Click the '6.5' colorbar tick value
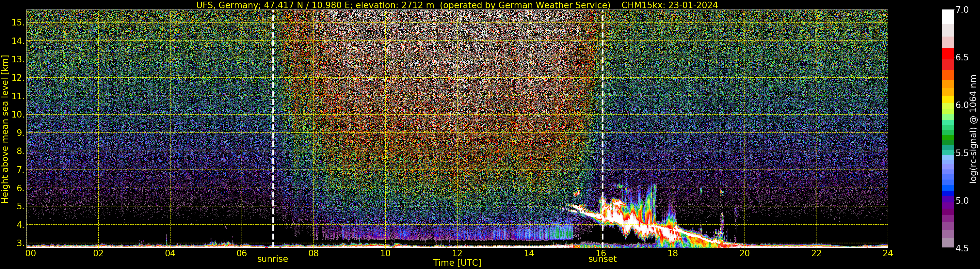Screen dimensions: 980x269 tap(962, 57)
